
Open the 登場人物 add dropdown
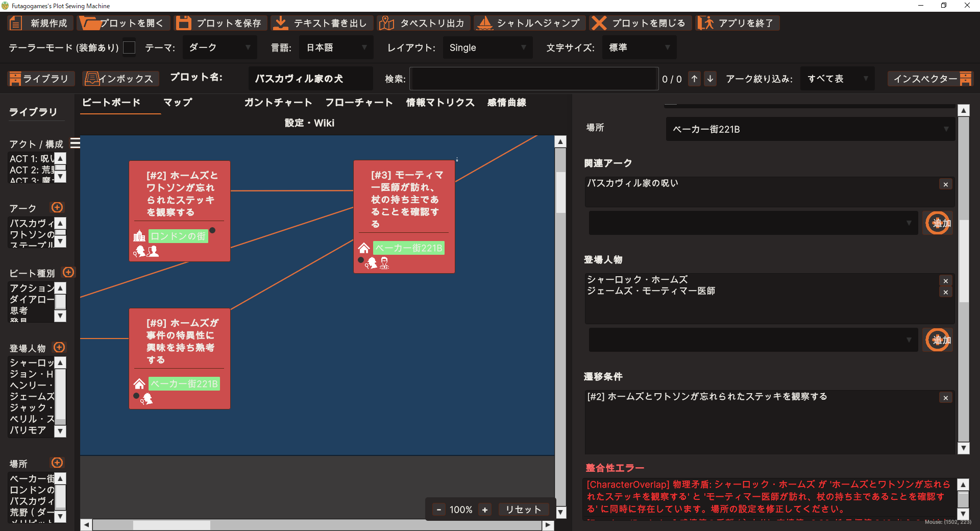click(x=753, y=340)
